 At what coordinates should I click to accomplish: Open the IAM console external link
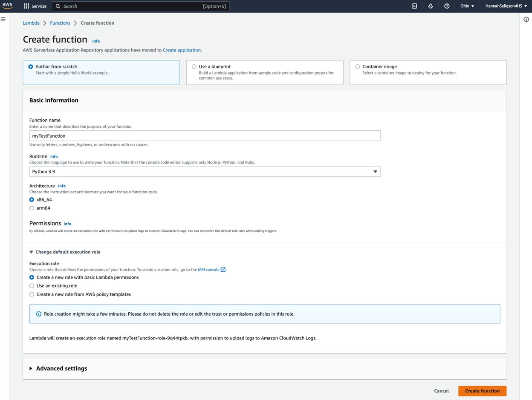pos(208,269)
